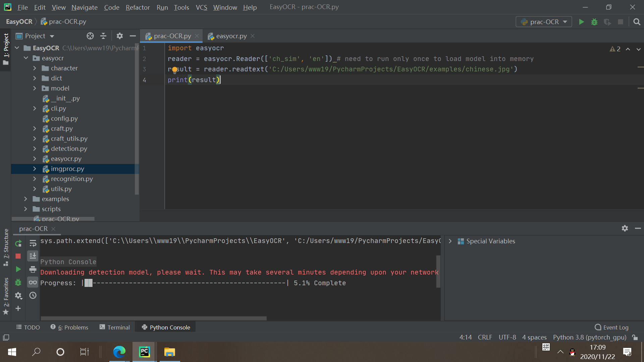Toggle Special Variables view with the glasses icon

pos(33,282)
